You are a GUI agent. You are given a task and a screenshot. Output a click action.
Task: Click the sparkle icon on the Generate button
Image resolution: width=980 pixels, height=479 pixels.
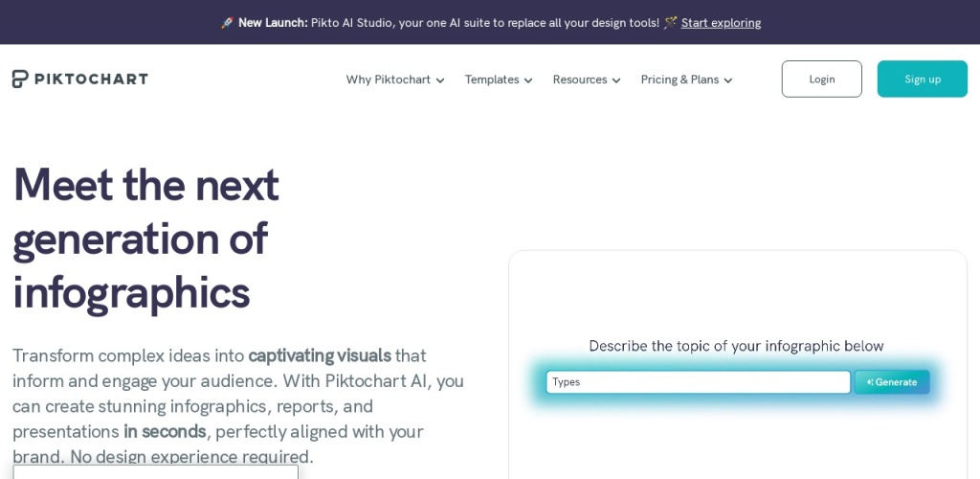coord(870,382)
